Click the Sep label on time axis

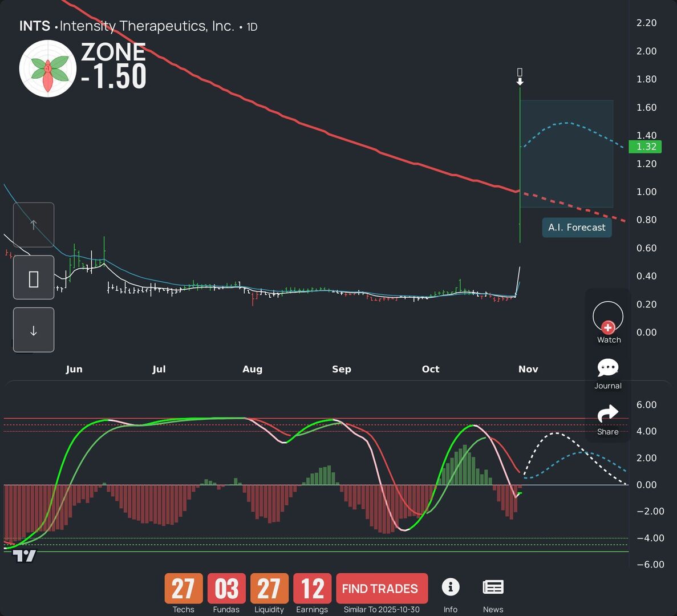pyautogui.click(x=342, y=369)
